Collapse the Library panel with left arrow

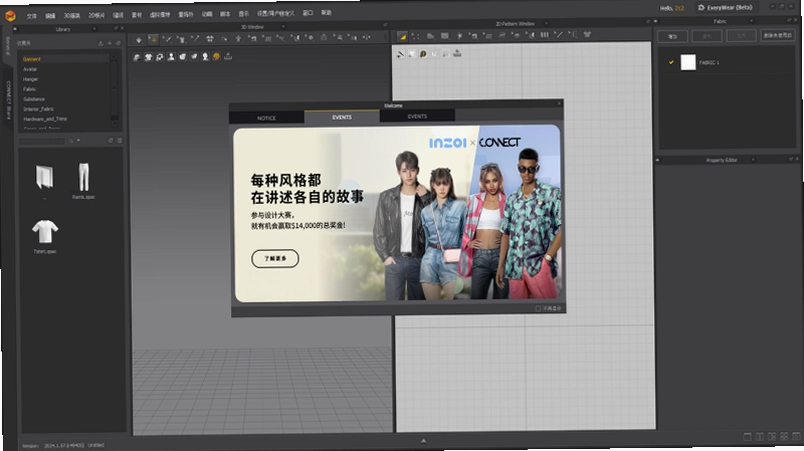point(15,29)
